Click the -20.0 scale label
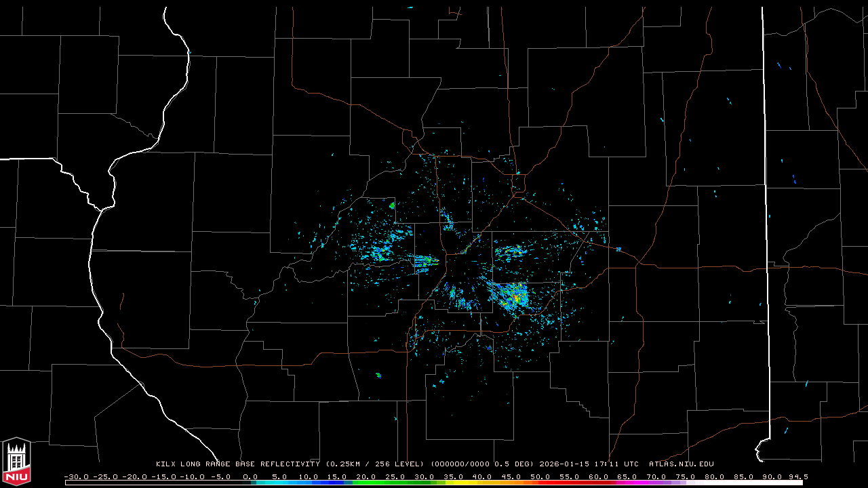The width and height of the screenshot is (868, 488). (134, 476)
